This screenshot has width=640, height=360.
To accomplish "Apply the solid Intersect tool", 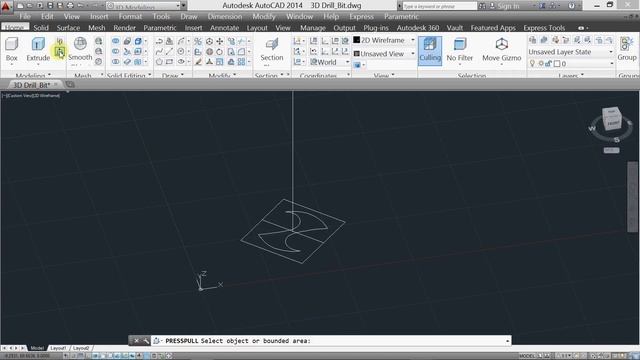I will pos(116,62).
